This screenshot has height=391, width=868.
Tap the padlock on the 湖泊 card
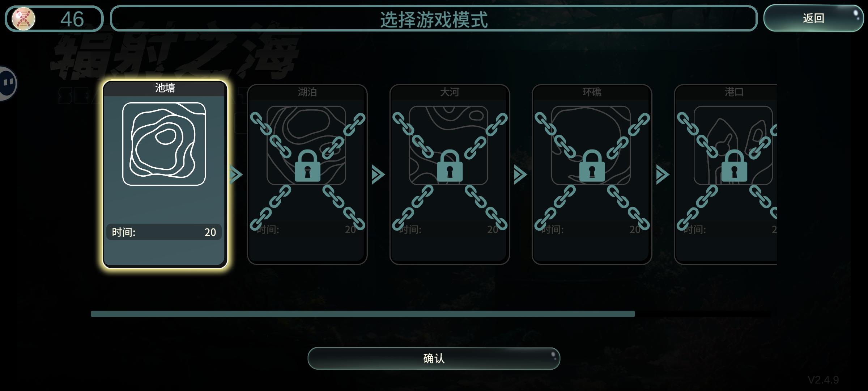[x=307, y=165]
